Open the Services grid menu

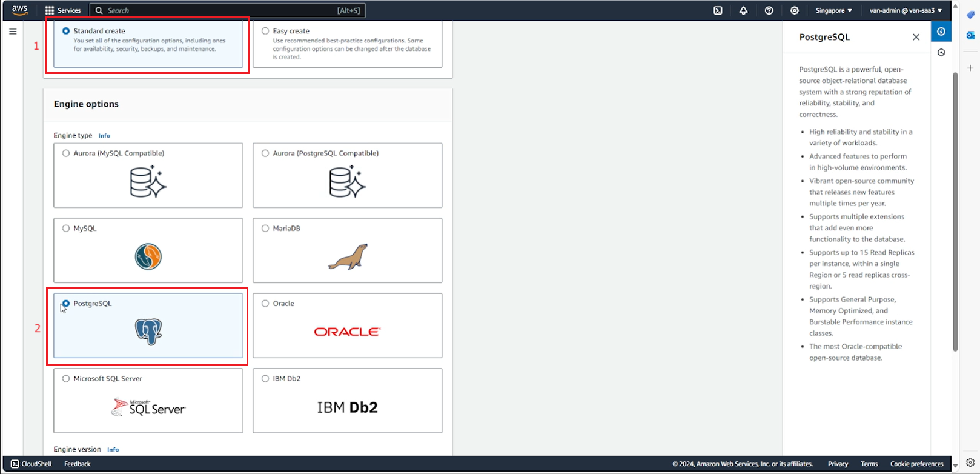click(x=63, y=10)
